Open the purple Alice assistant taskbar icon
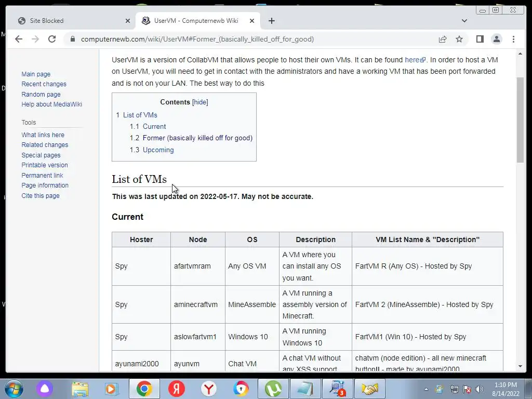Viewport: 532px width, 399px height. tap(45, 389)
